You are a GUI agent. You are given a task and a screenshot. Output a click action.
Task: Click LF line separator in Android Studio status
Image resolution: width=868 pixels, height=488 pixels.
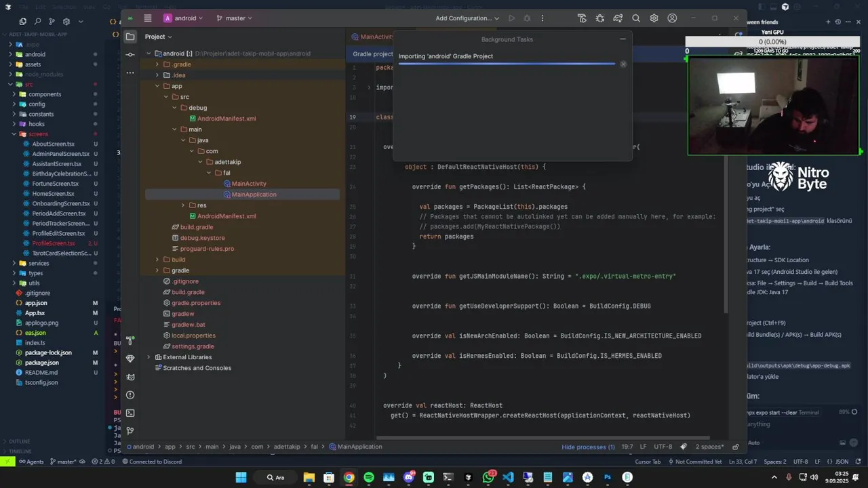coord(643,447)
